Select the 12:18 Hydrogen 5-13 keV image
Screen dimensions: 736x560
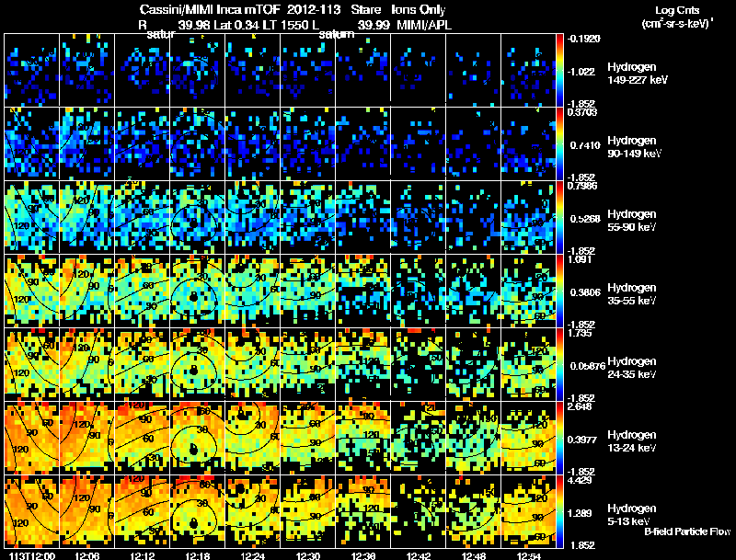198,511
